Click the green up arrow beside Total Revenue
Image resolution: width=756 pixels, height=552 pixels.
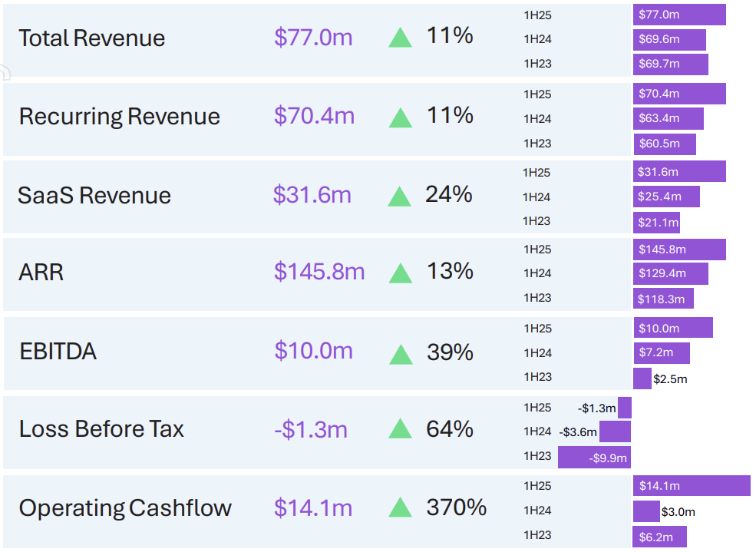point(400,38)
